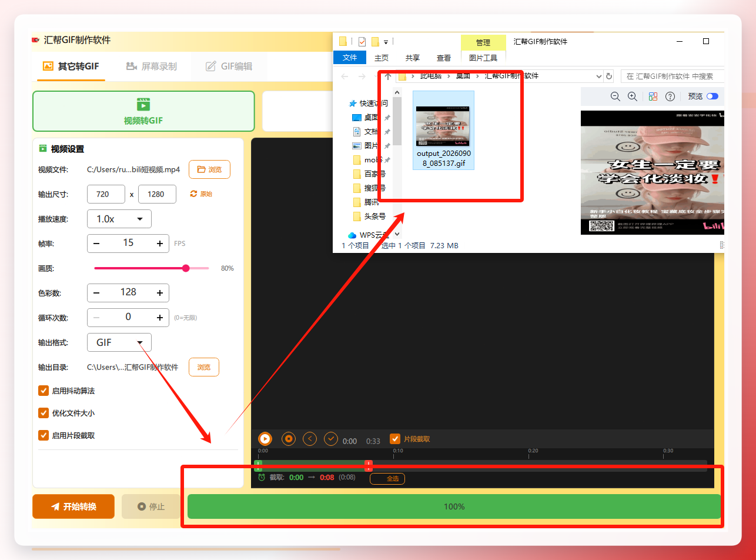This screenshot has height=560, width=756.
Task: Click the Explorer up-arrow navigation icon
Action: coord(388,76)
